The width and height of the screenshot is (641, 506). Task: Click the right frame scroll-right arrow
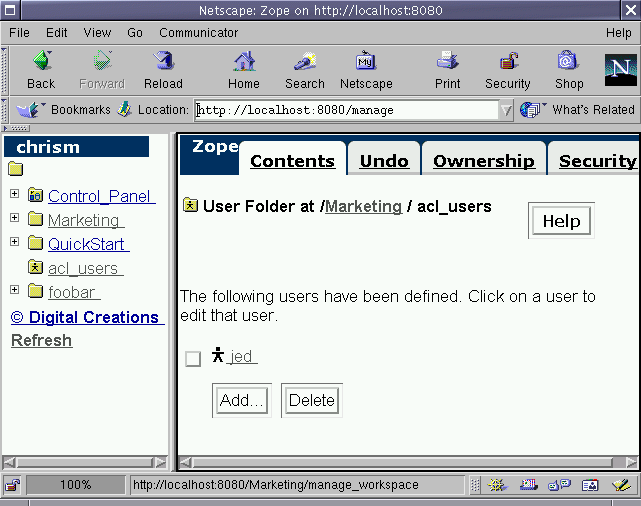point(631,462)
